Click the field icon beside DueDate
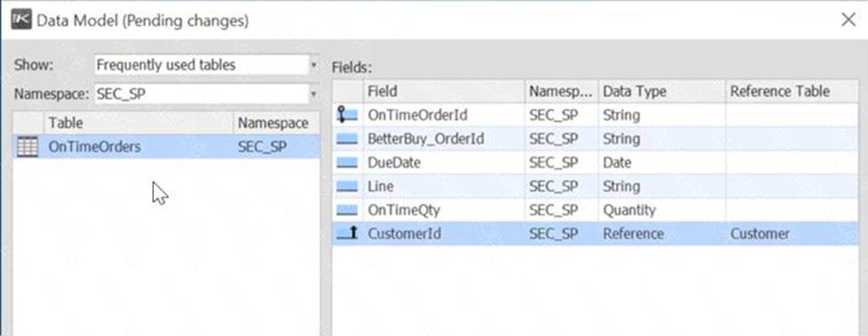The image size is (868, 336). point(347,163)
